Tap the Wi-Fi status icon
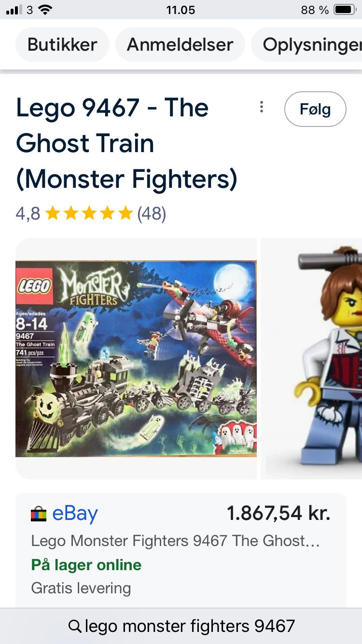This screenshot has width=362, height=644. (45, 9)
